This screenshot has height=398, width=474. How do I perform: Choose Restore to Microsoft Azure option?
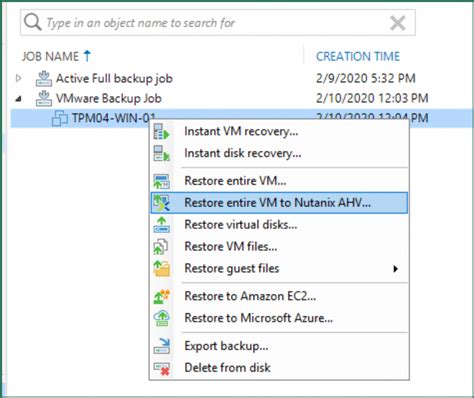279,318
